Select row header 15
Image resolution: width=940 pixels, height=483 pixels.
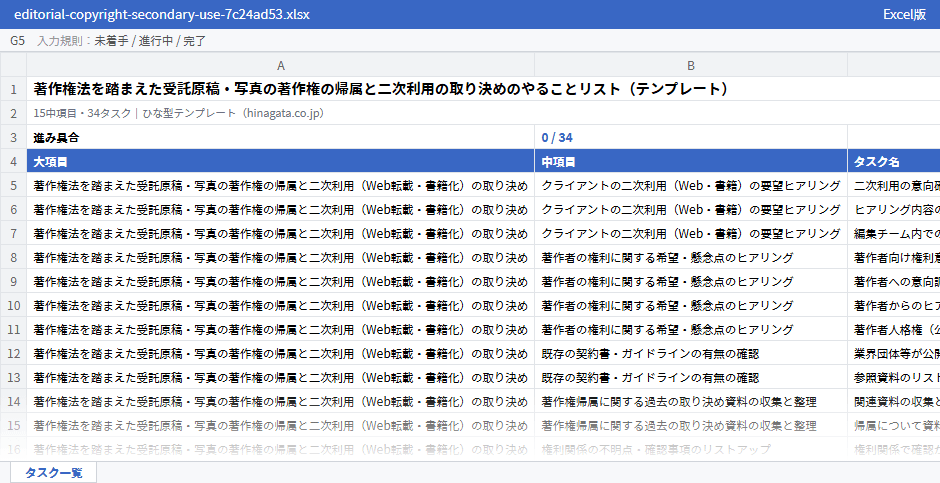[13, 425]
